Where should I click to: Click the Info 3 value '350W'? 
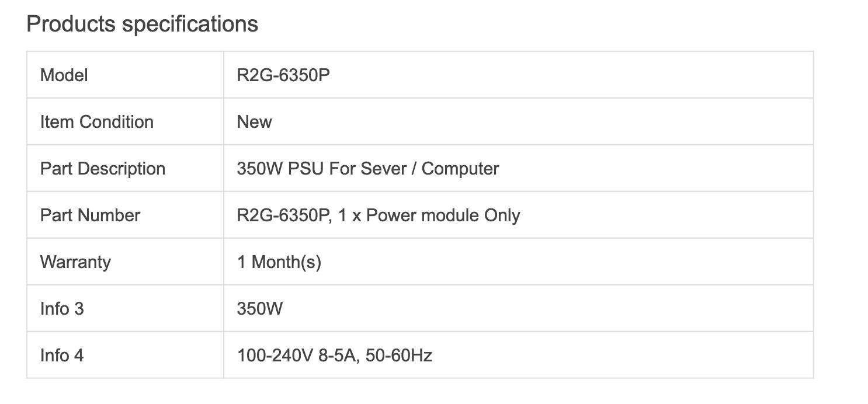pyautogui.click(x=260, y=309)
